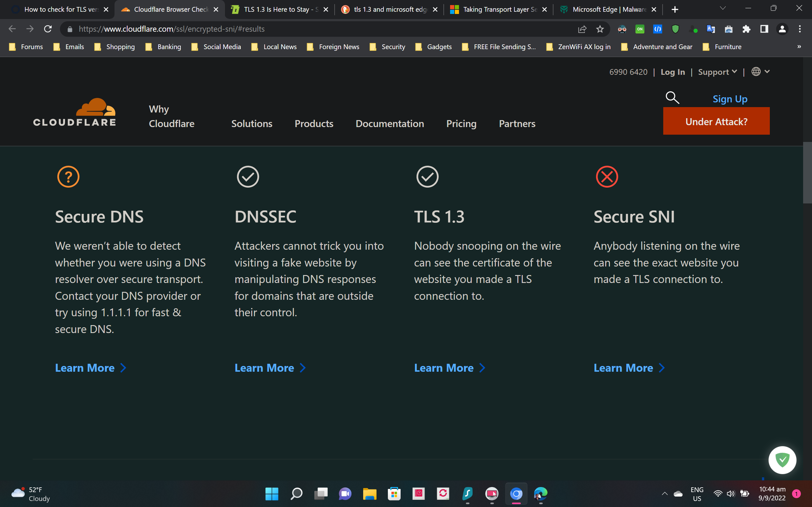Viewport: 812px width, 507px height.
Task: Bookmark this page with star icon
Action: (600, 29)
